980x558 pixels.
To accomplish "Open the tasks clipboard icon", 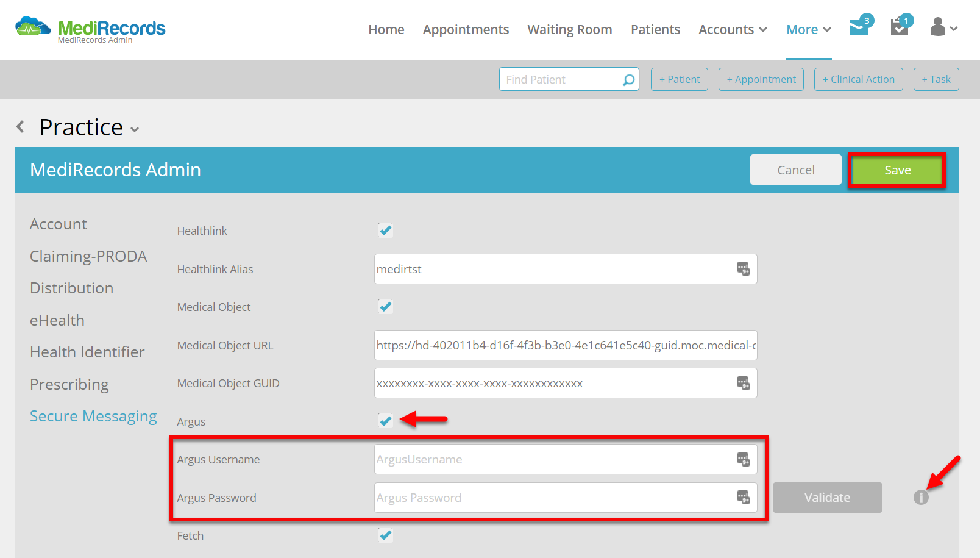I will (900, 27).
